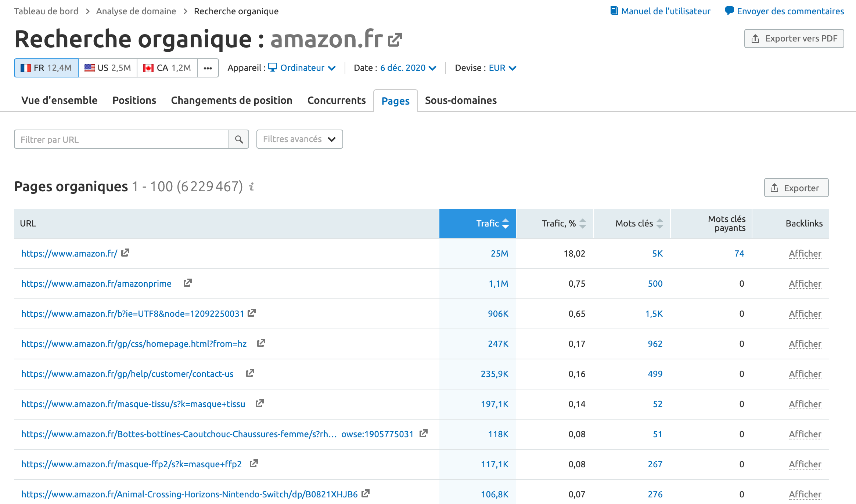This screenshot has height=504, width=856.
Task: Click Exporter vers PDF button
Action: 794,39
